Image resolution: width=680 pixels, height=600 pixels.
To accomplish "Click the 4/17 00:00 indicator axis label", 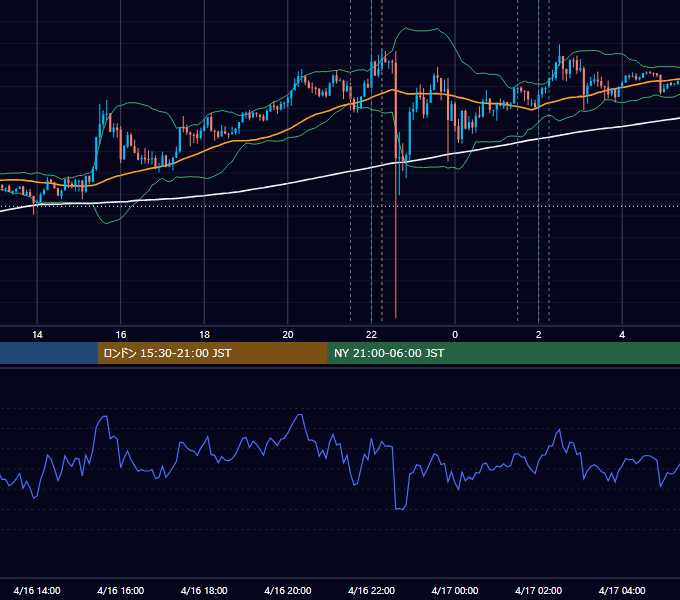I will click(x=455, y=590).
